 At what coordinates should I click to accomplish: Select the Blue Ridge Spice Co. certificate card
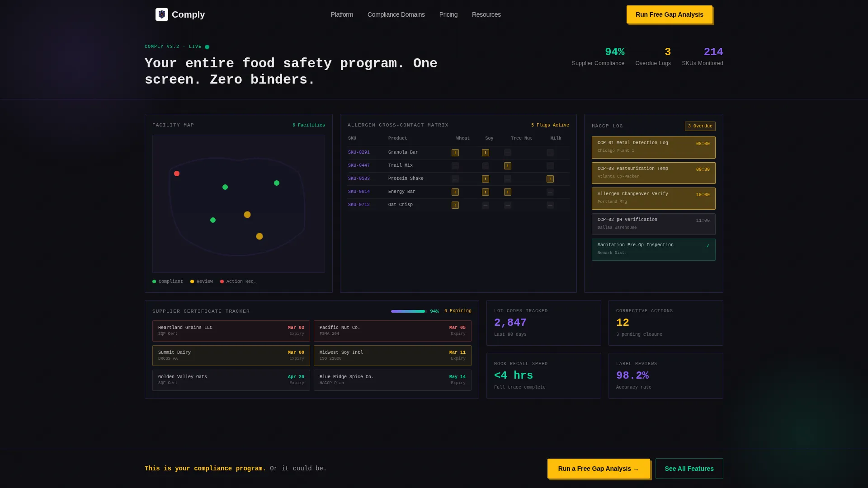(x=392, y=380)
